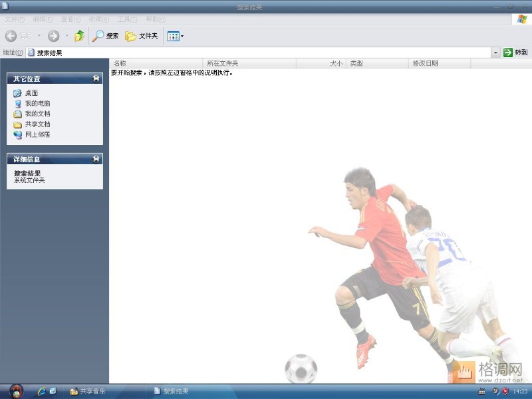Toggle the 文件夹 folders pane button
The image size is (532, 399).
[x=141, y=36]
